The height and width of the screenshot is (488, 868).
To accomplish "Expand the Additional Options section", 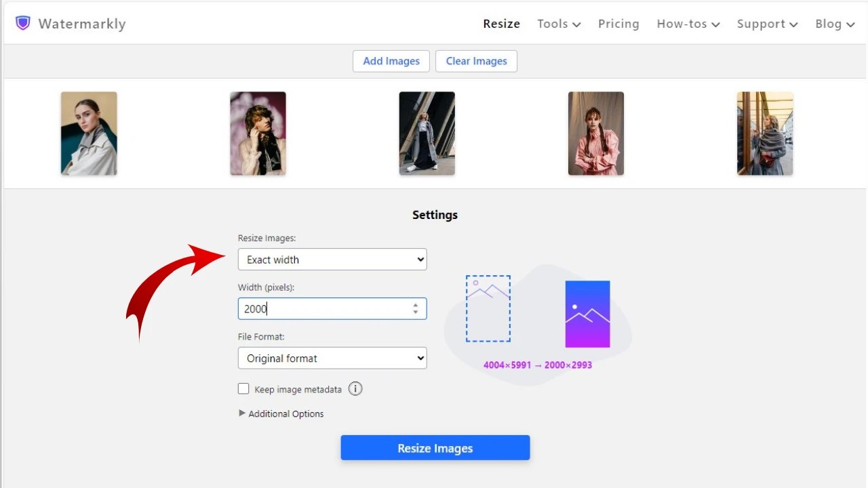I will coord(281,413).
